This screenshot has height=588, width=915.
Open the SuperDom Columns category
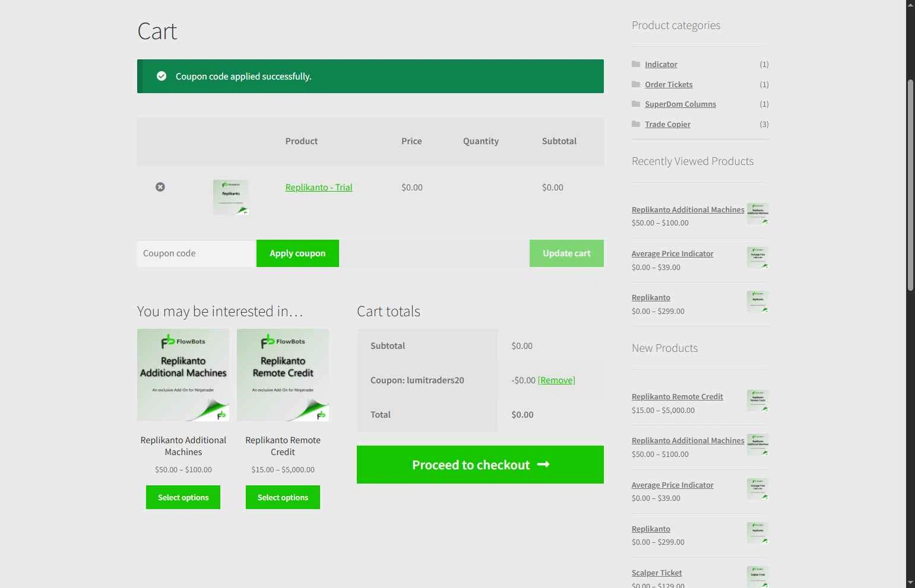680,104
